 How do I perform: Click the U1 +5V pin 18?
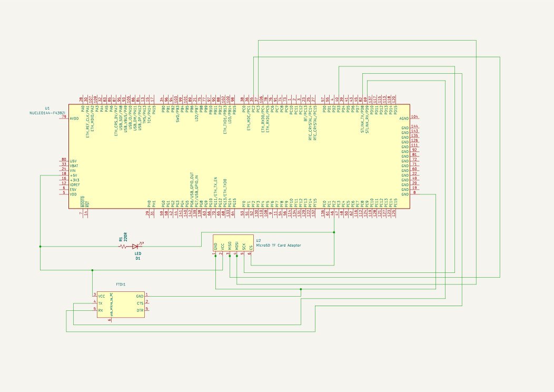(x=64, y=174)
